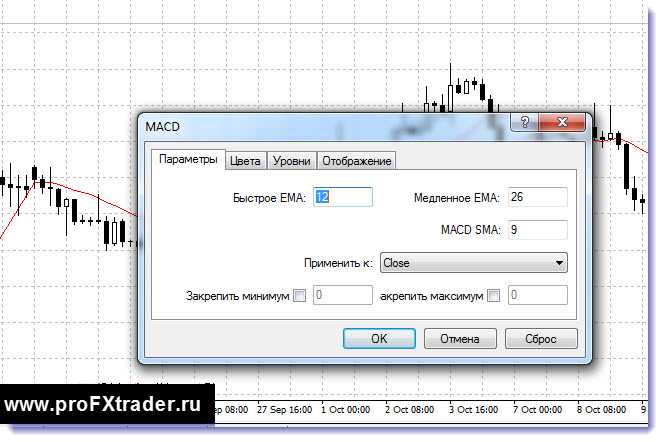
Task: Click the Быстрое EMA label
Action: (269, 198)
